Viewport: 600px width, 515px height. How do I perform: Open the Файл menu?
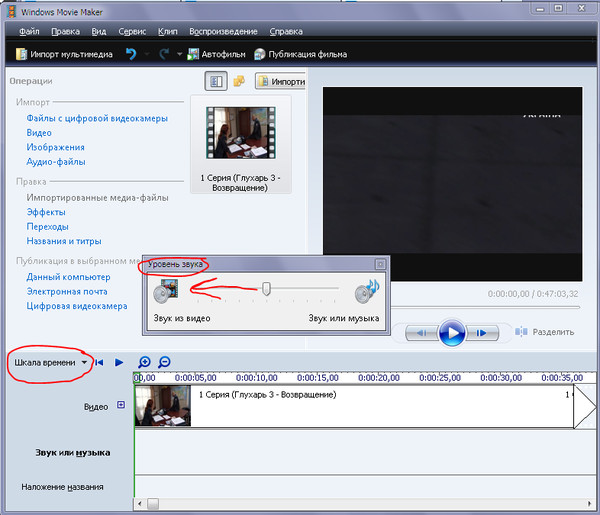29,31
